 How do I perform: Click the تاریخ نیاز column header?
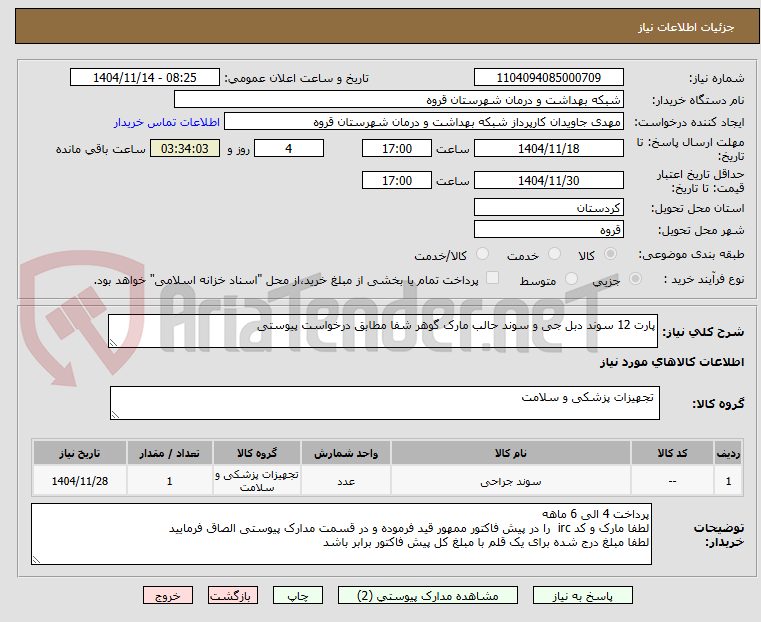pyautogui.click(x=80, y=453)
